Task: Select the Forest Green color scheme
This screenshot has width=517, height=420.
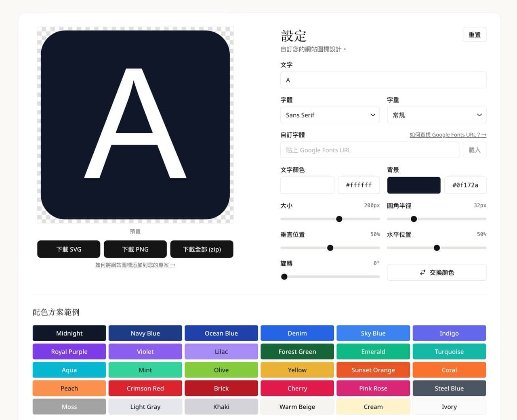Action: coord(297,352)
